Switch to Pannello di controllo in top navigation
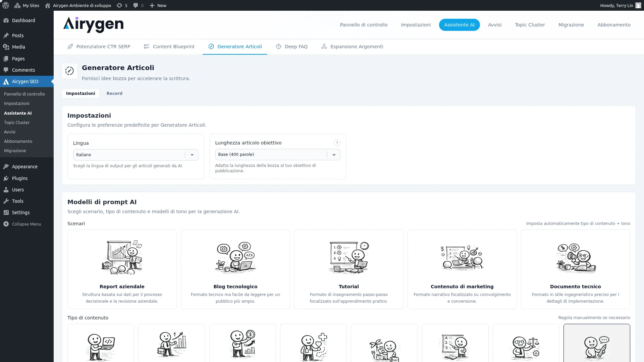Viewport: 644px width, 362px height. point(364,25)
